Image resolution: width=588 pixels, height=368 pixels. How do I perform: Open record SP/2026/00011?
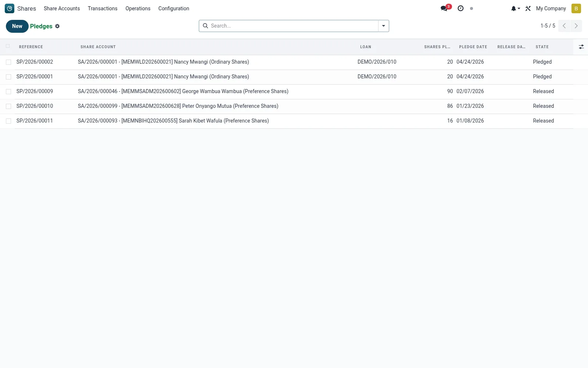[x=35, y=121]
